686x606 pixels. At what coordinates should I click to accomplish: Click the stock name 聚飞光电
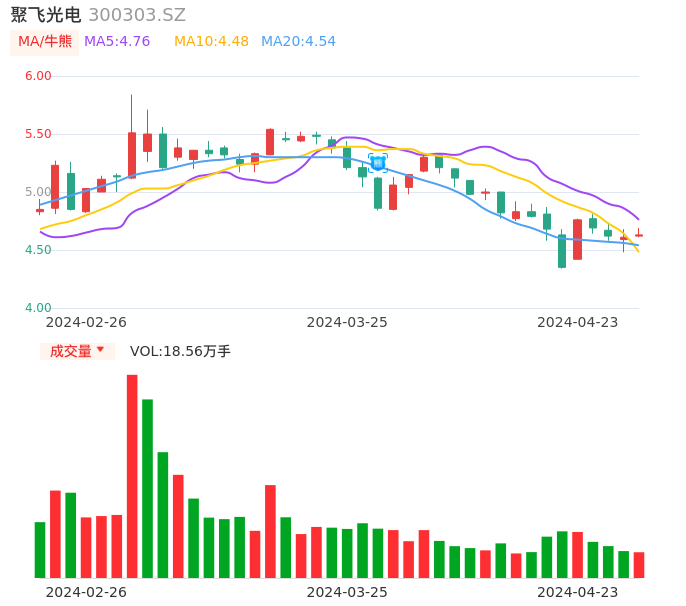click(46, 15)
